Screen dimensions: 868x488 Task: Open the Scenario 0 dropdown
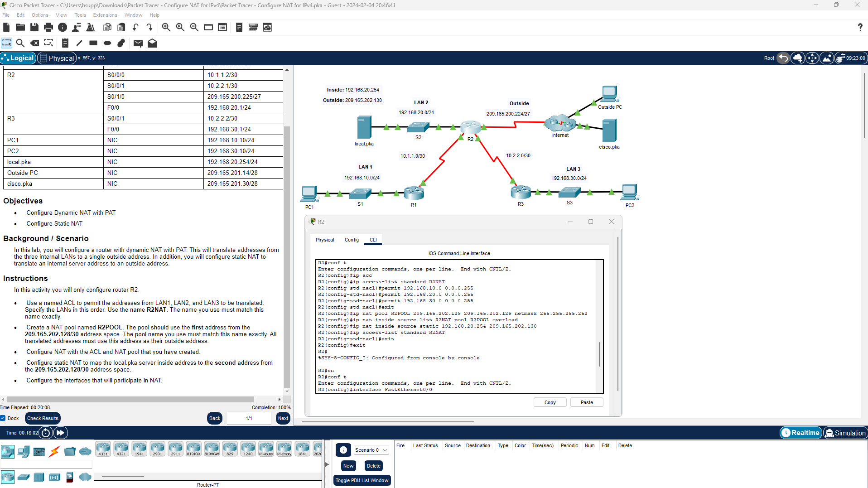click(x=371, y=450)
